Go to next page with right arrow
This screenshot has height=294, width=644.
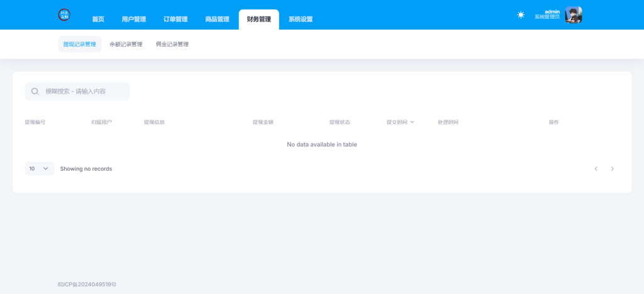point(613,169)
